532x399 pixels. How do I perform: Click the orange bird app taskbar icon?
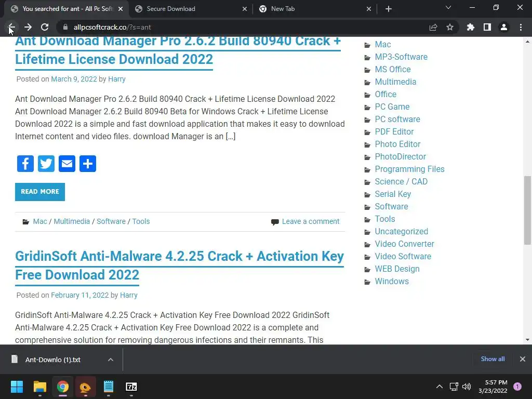85,387
